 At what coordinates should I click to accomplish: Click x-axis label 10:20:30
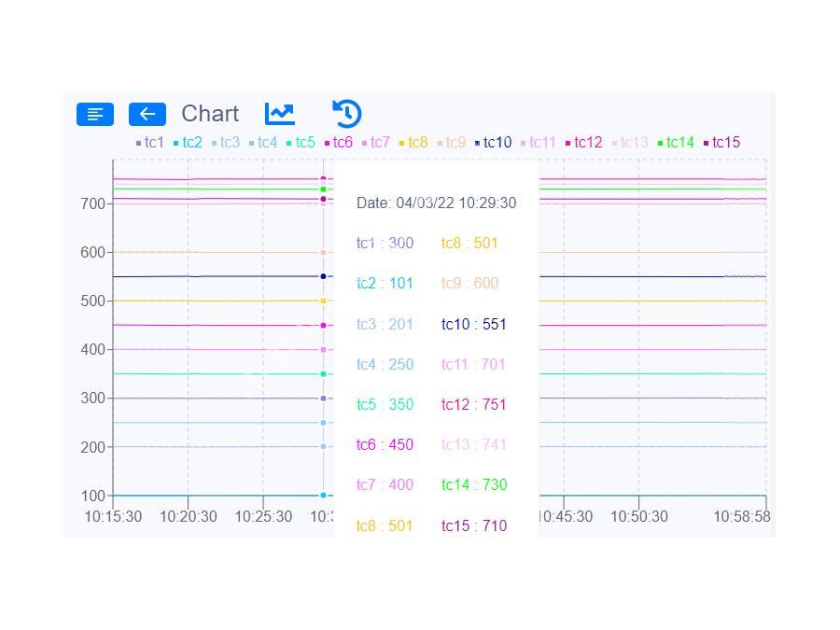tap(188, 516)
